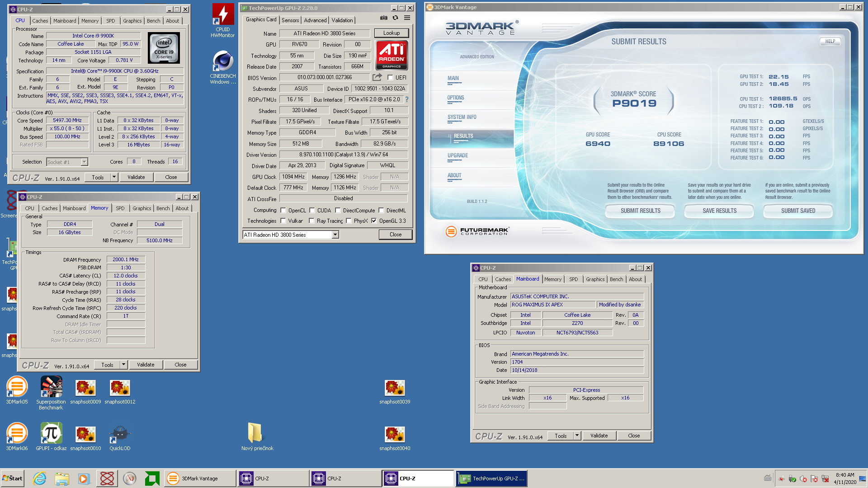
Task: Click the GPU-Z refresh icon
Action: point(395,18)
